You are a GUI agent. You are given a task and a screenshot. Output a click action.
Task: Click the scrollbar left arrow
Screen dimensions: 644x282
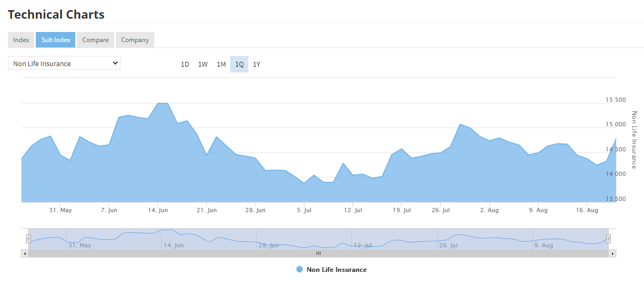(25, 254)
